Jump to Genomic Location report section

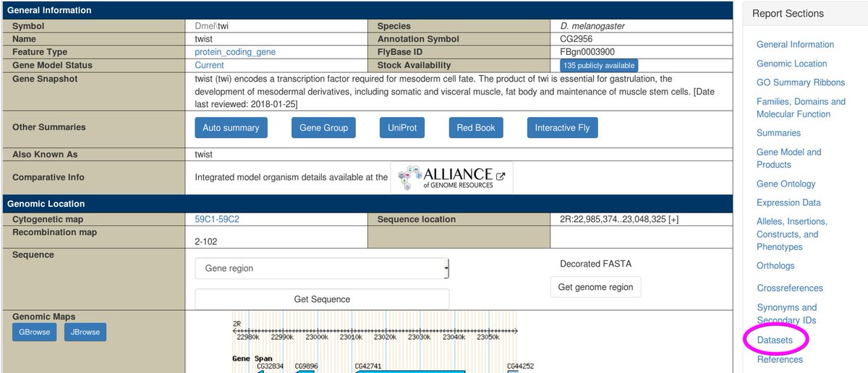(791, 64)
